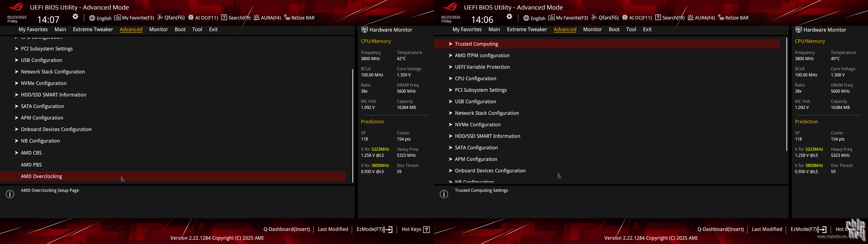Open Qfan(F6) fan control in right window
The image size is (868, 244).
click(605, 18)
